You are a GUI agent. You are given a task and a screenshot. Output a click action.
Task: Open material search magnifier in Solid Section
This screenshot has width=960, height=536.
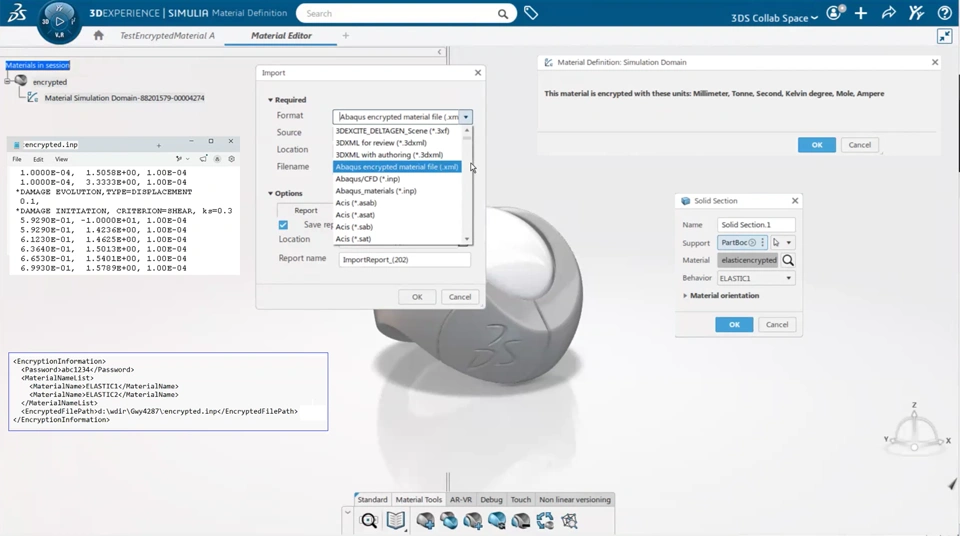(x=788, y=260)
